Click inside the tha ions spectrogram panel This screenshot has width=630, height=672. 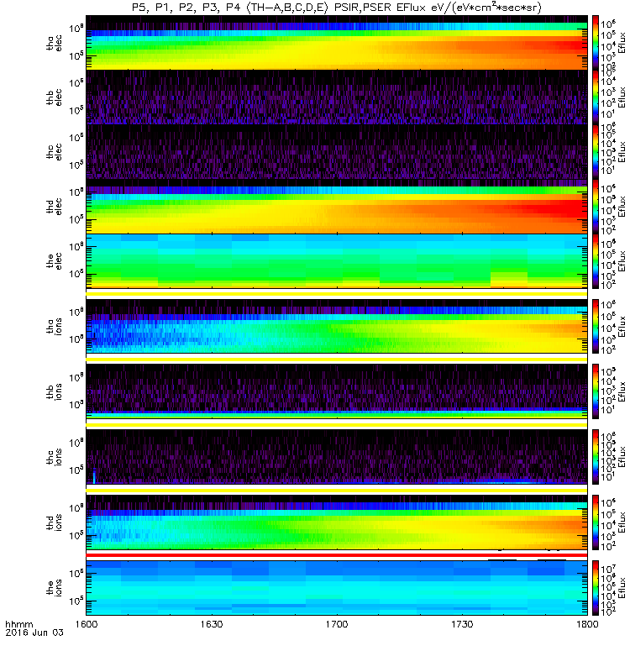pos(337,327)
